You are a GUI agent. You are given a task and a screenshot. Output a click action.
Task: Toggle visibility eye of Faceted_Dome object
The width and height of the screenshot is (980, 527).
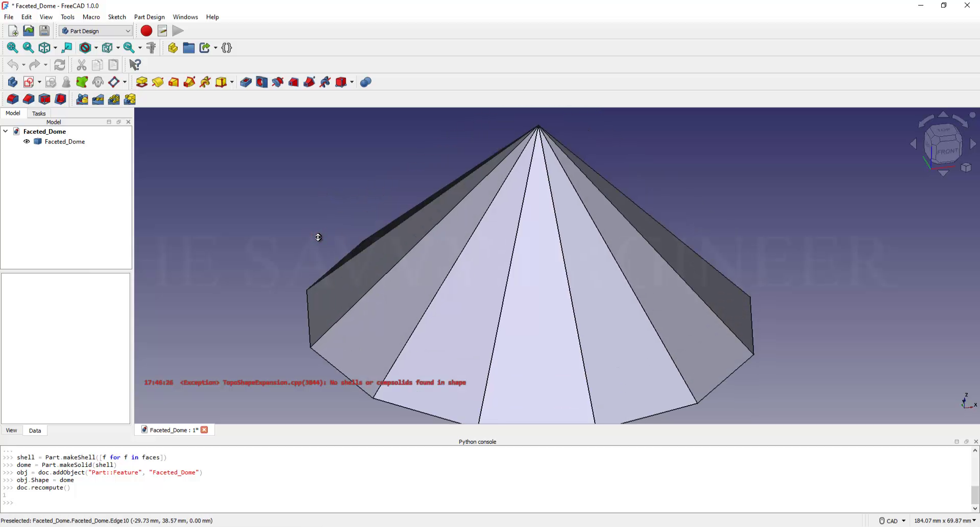[27, 142]
